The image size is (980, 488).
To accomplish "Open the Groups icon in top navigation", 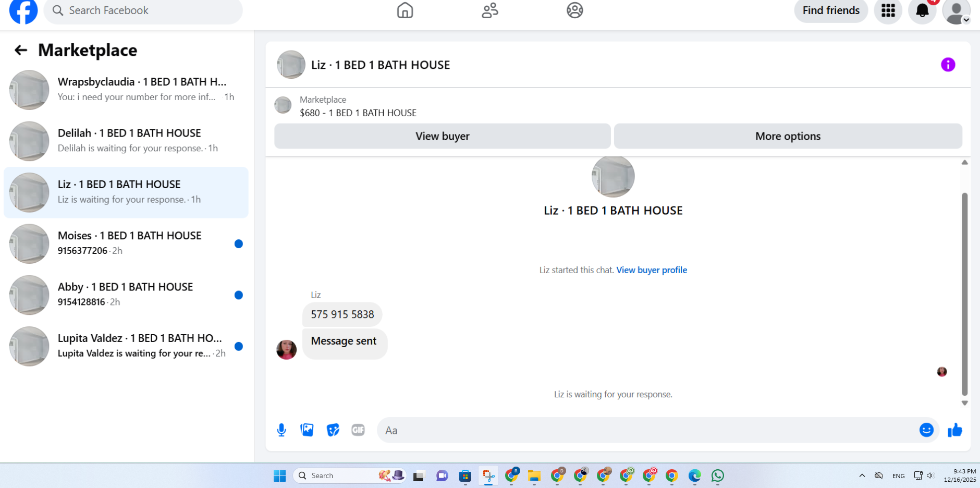I will click(575, 10).
